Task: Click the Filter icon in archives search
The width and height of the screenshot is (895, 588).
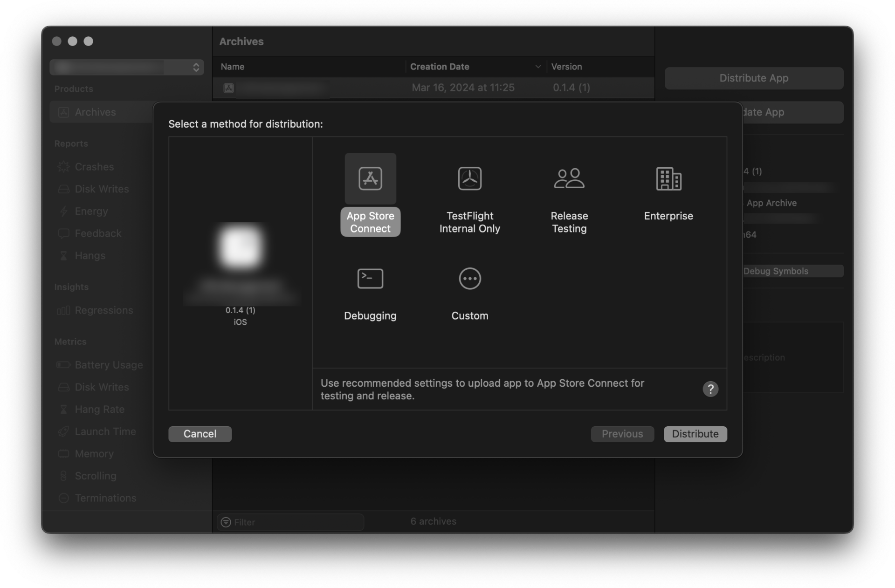Action: tap(226, 522)
